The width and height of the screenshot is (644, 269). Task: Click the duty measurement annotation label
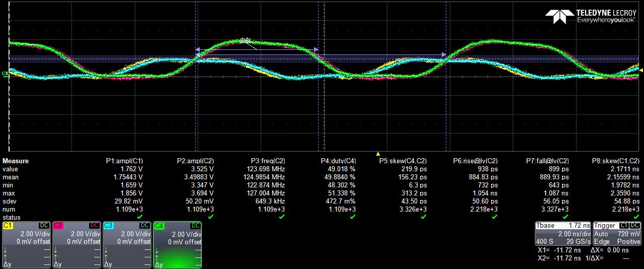click(245, 40)
